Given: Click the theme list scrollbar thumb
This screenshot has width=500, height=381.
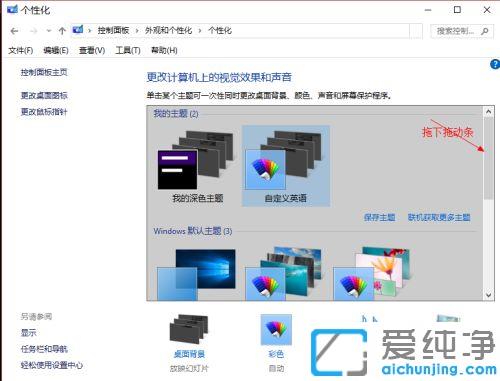Looking at the screenshot, I should coord(489,158).
